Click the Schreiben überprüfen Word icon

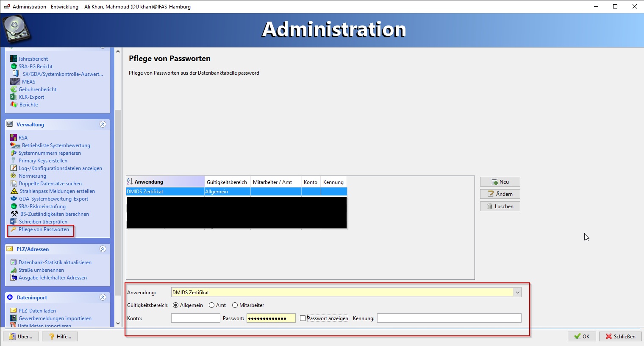pos(14,222)
